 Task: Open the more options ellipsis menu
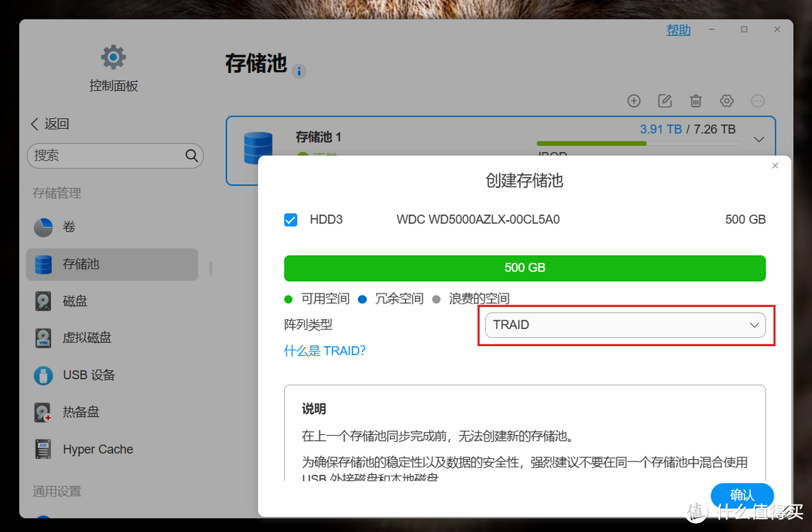pyautogui.click(x=757, y=100)
